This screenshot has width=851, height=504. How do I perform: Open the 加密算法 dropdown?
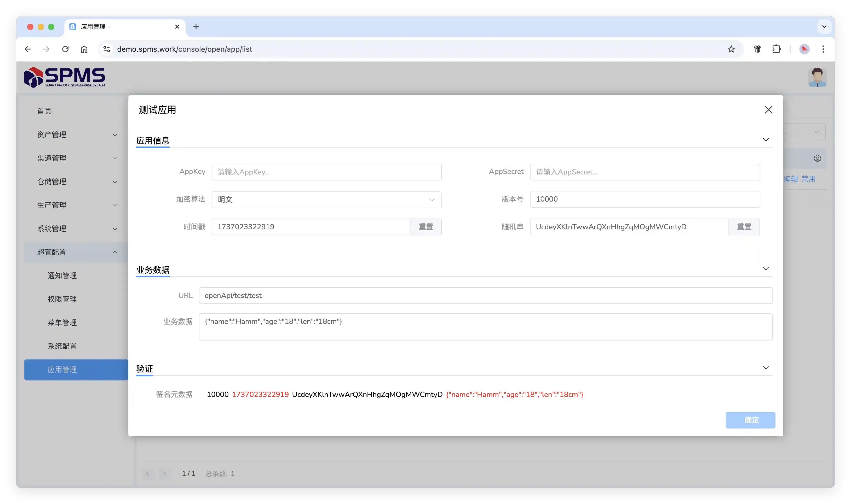tap(326, 200)
